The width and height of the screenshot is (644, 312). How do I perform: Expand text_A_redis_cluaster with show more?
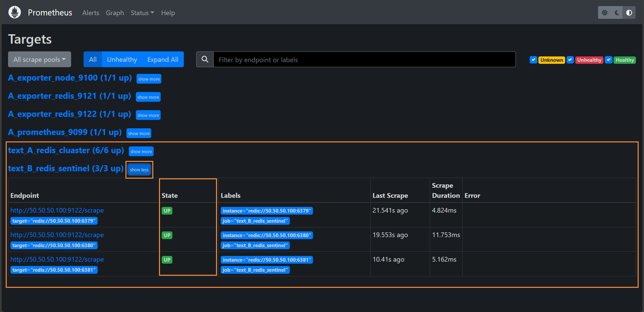141,151
